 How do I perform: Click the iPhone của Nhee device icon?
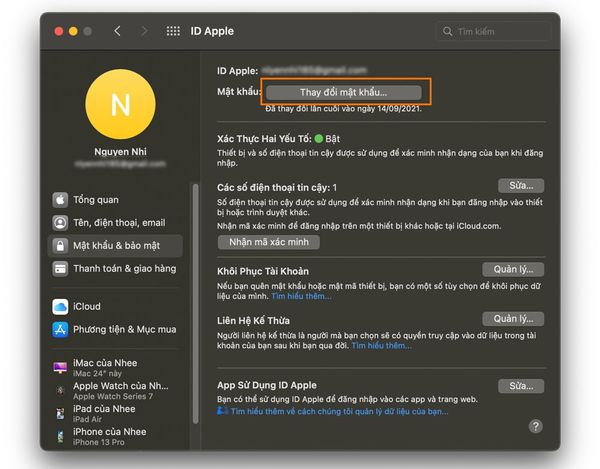click(x=60, y=436)
